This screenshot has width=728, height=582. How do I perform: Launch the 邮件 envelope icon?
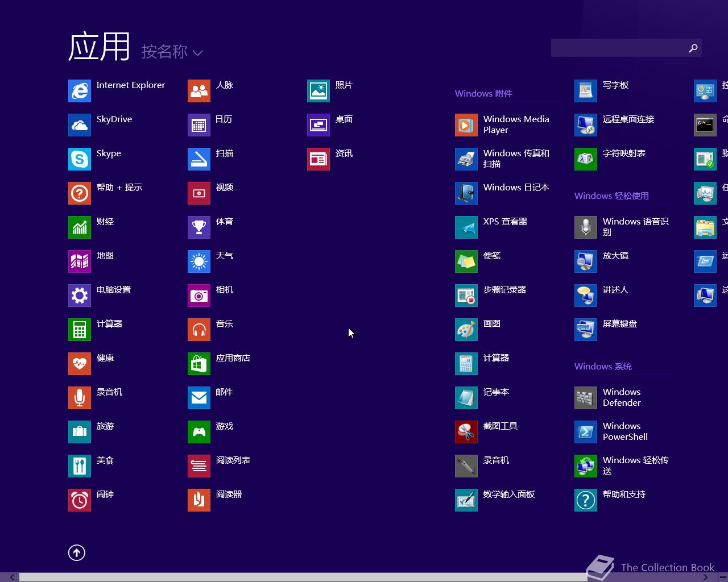[199, 398]
